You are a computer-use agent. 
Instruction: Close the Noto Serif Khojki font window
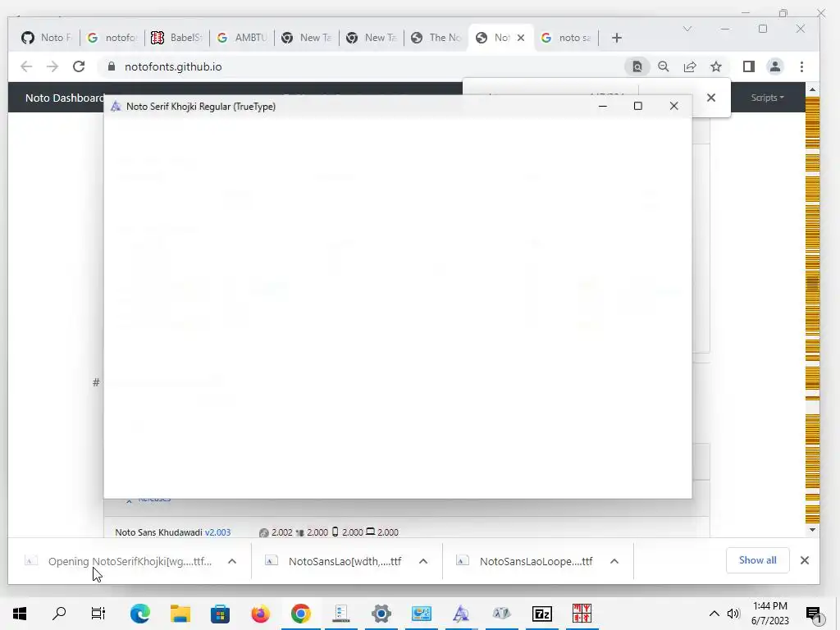click(x=674, y=106)
